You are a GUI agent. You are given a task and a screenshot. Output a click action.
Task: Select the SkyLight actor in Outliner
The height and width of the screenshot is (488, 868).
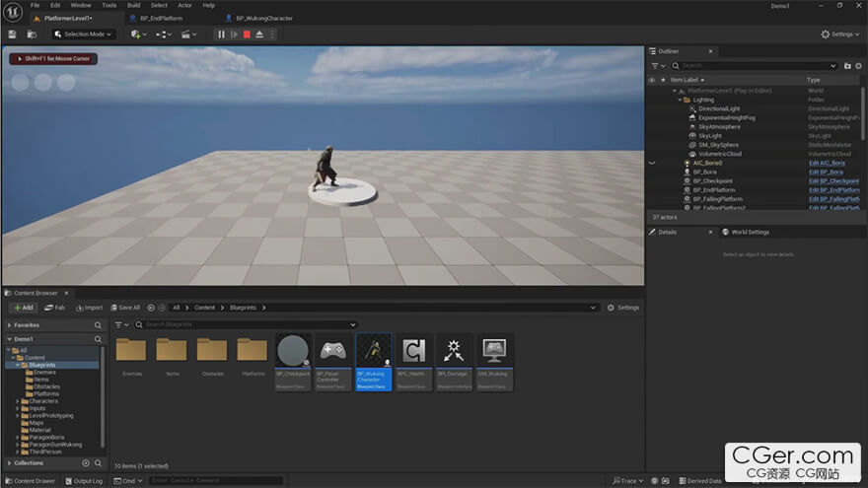pyautogui.click(x=709, y=136)
